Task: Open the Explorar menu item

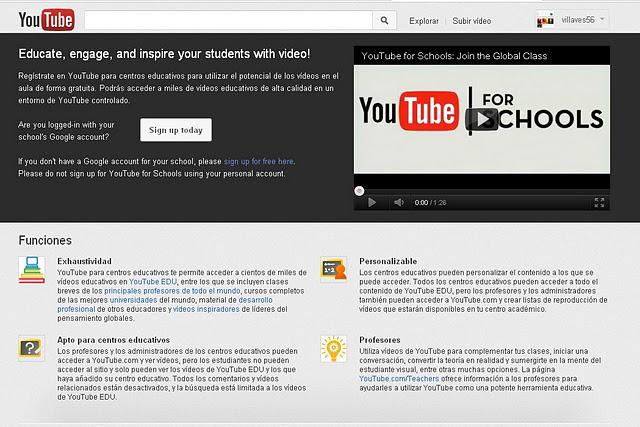Action: [x=424, y=21]
